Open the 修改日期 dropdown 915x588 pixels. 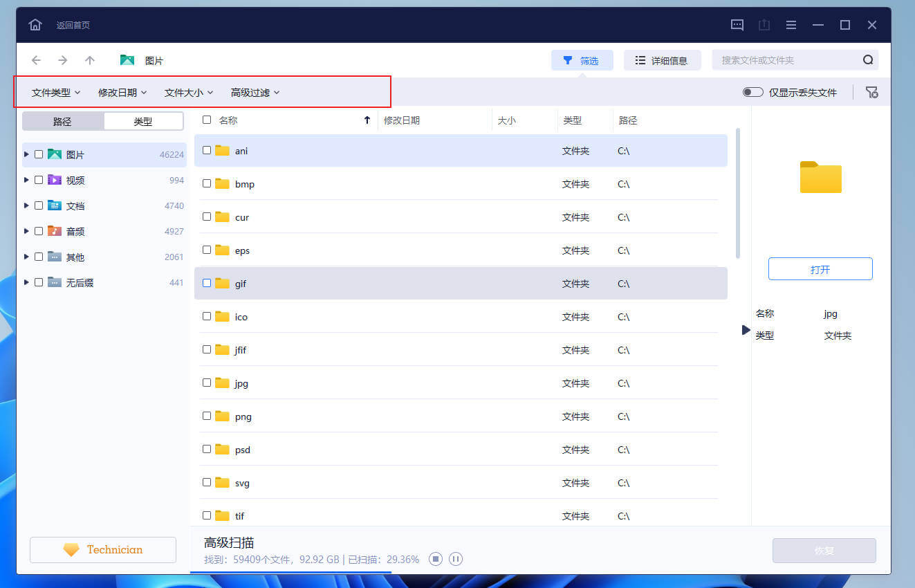tap(122, 91)
